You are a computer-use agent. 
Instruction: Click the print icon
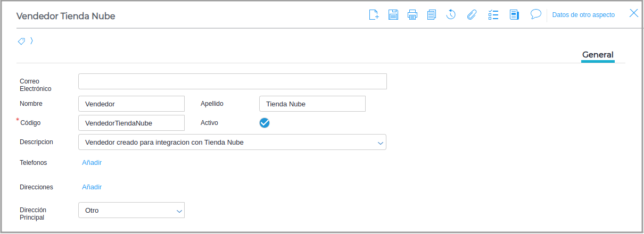pyautogui.click(x=412, y=14)
